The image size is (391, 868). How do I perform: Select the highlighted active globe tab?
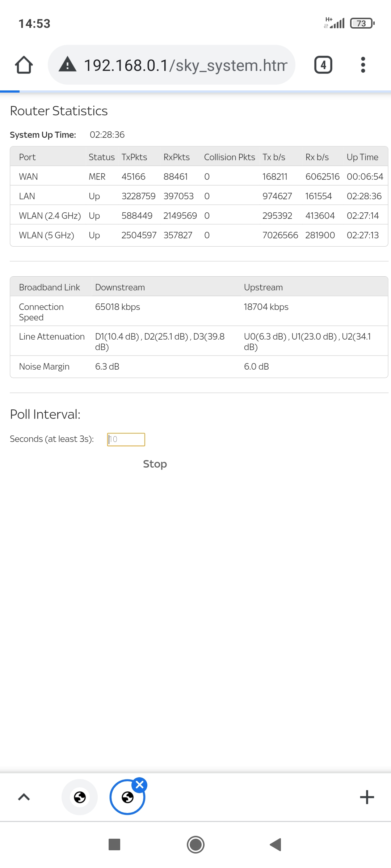coord(127,798)
